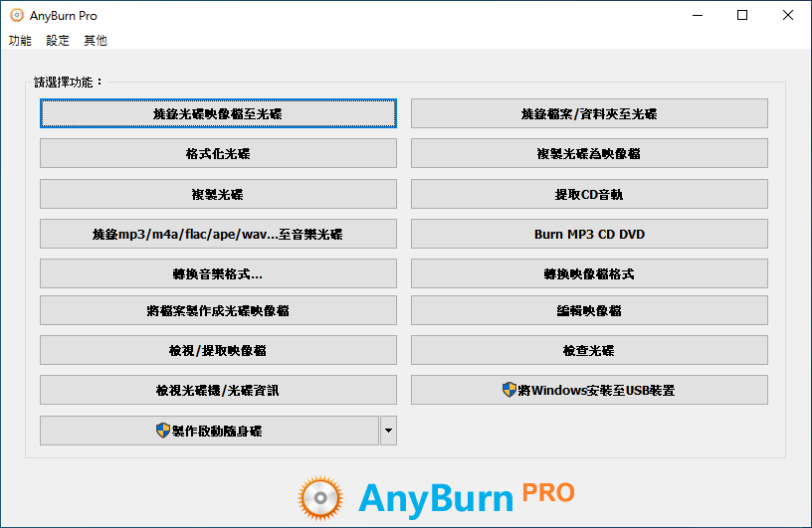Open 提取CD音軌 function
Viewport: 812px width, 528px height.
[x=589, y=194]
